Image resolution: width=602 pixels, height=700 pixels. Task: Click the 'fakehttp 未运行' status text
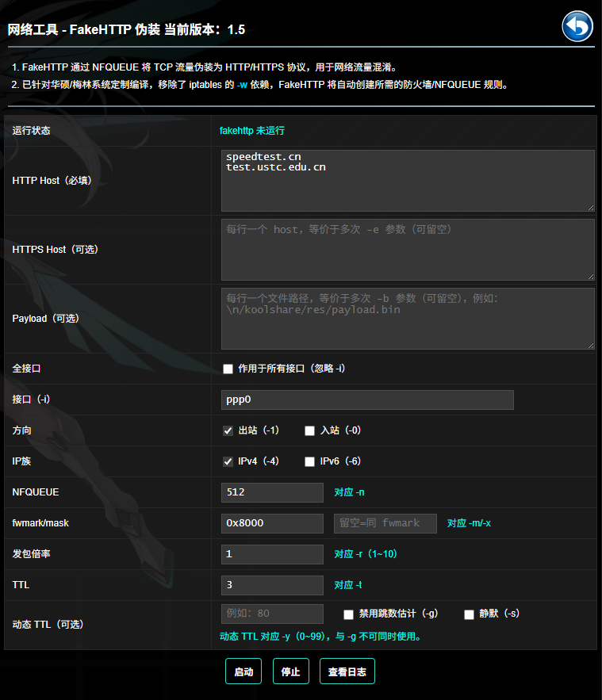(252, 130)
